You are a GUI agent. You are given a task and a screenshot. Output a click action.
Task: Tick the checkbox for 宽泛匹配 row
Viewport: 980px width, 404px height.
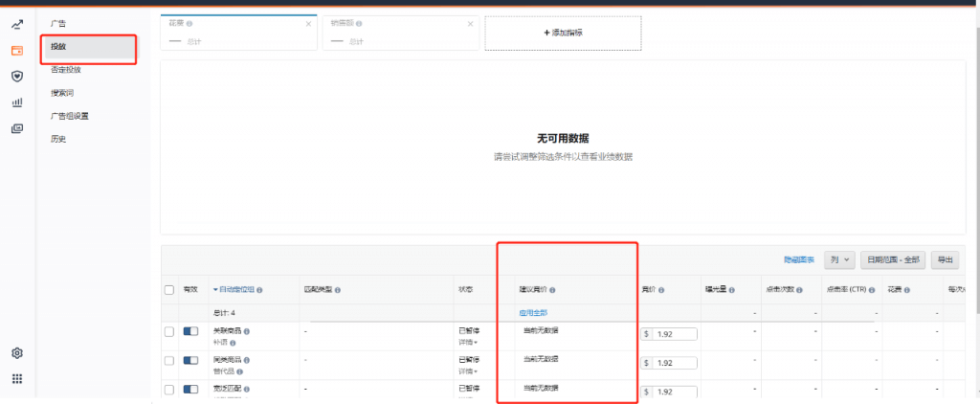pyautogui.click(x=168, y=390)
